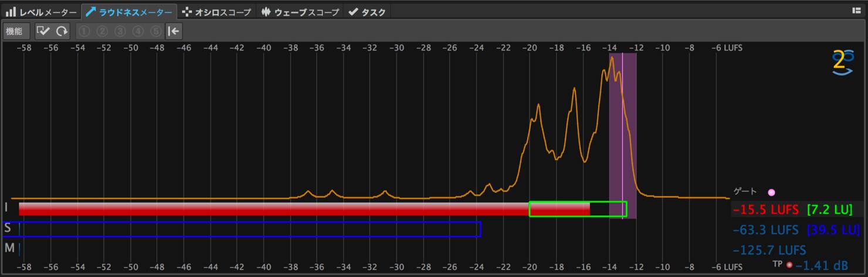Select preset number 3 circle
The width and height of the screenshot is (868, 277).
[120, 31]
